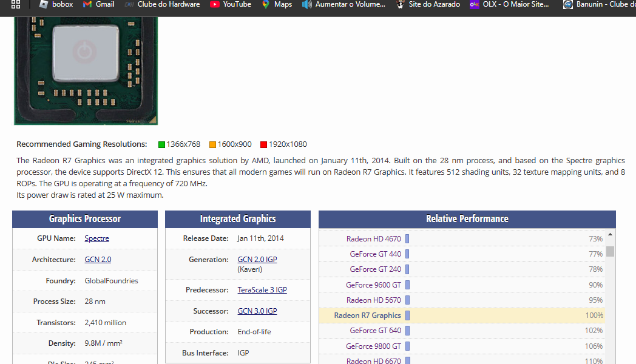
Task: Click the 95% performance value
Action: click(595, 300)
